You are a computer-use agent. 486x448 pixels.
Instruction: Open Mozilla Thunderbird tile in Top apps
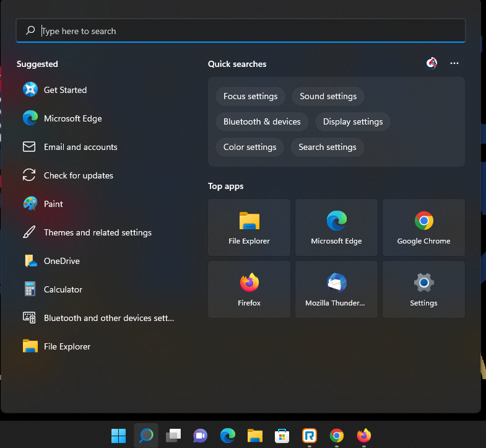tap(336, 289)
